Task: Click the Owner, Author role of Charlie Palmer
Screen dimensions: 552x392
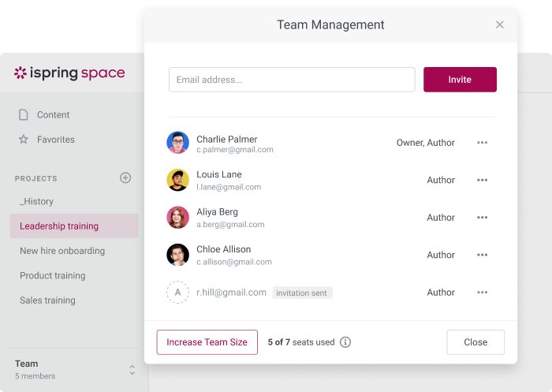Action: (x=425, y=143)
